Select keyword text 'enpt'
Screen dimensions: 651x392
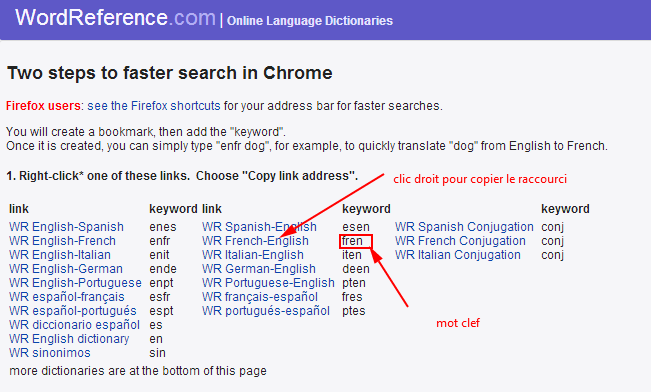point(162,283)
